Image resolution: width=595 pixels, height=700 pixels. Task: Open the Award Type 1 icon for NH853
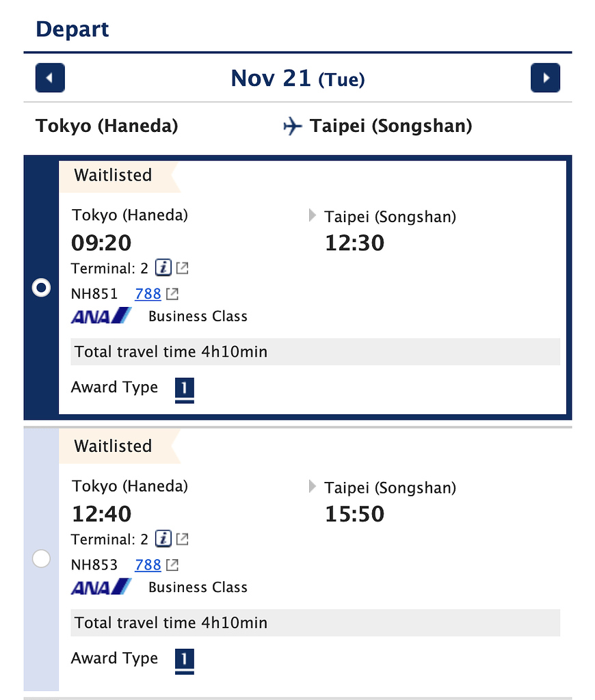(183, 658)
